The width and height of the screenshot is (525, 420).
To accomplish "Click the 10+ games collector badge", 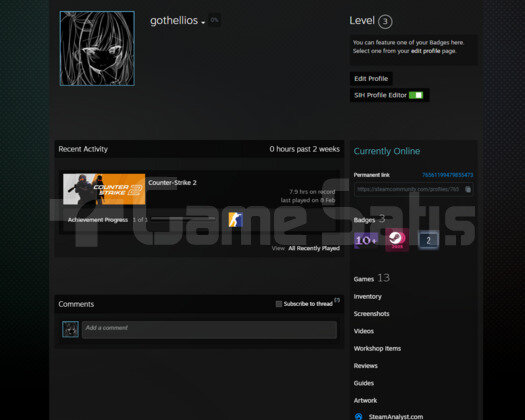I will [366, 240].
